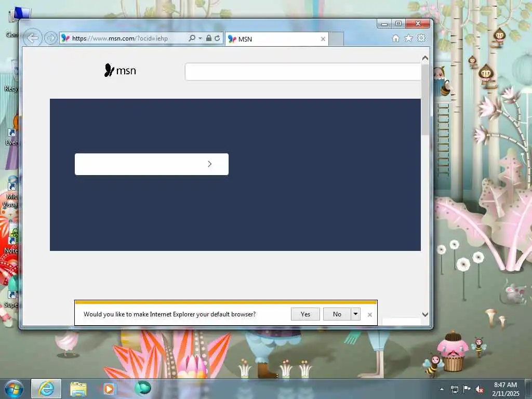Open Internet Explorer Tools gear menu
This screenshot has width=532, height=399.
(x=421, y=38)
